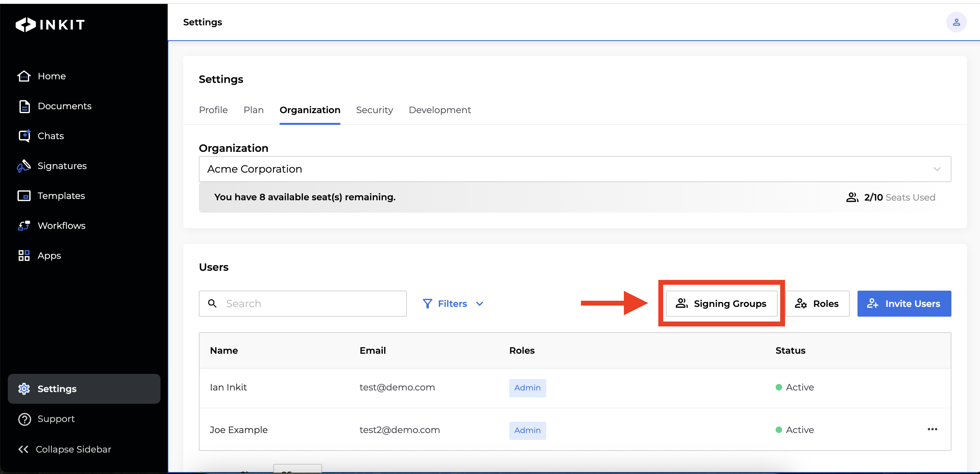This screenshot has height=474, width=980.
Task: Click the Status column header
Action: click(x=790, y=351)
